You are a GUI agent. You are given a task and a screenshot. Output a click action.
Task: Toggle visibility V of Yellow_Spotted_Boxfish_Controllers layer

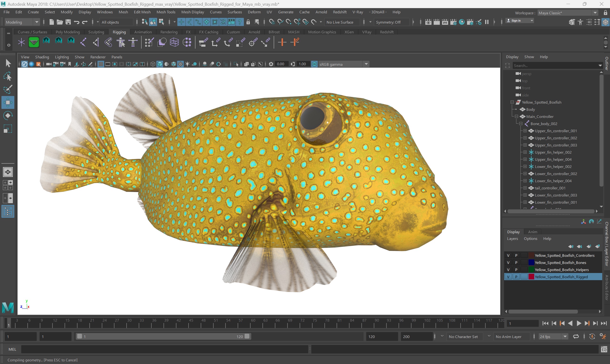508,255
